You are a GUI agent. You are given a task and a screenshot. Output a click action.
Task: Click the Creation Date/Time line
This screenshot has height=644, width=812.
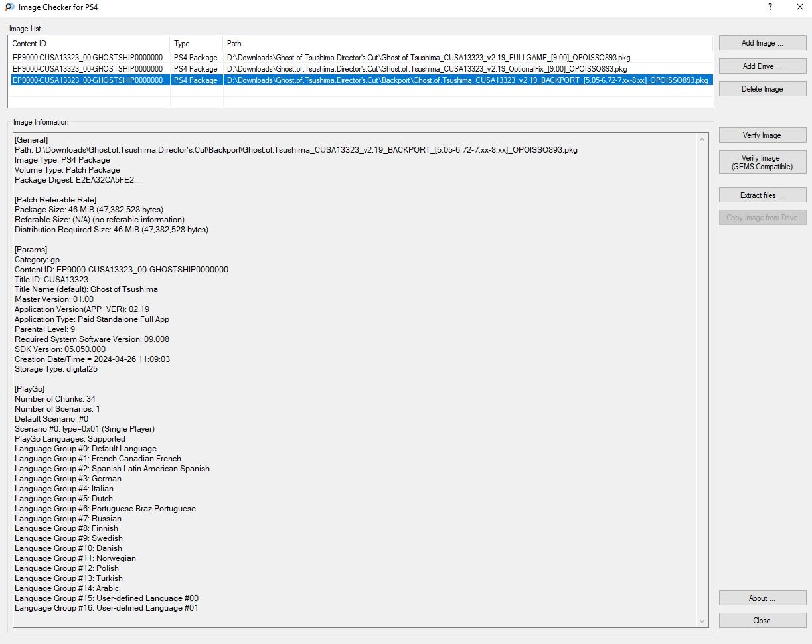[92, 359]
